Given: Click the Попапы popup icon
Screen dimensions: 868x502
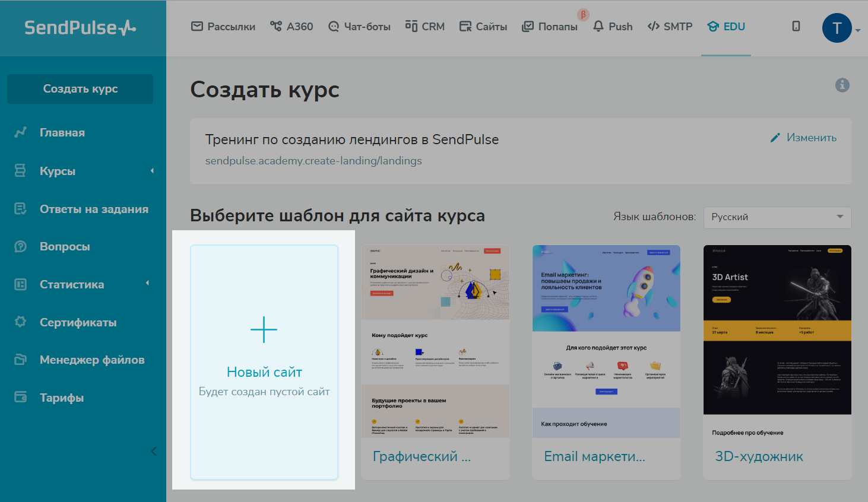Looking at the screenshot, I should (x=528, y=26).
